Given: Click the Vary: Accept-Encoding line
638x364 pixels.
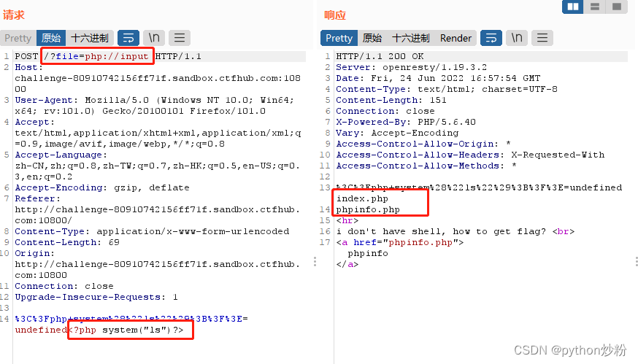Looking at the screenshot, I should click(397, 133).
